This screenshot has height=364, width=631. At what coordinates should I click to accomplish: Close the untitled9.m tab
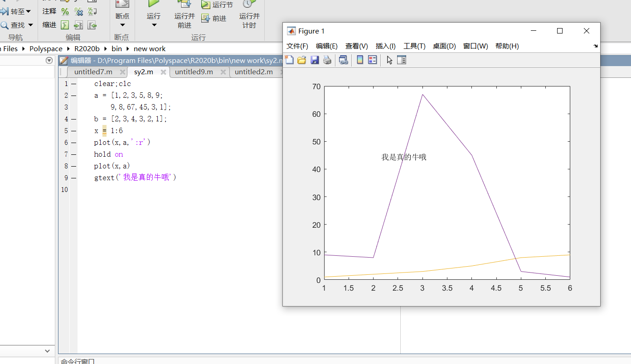pyautogui.click(x=223, y=72)
